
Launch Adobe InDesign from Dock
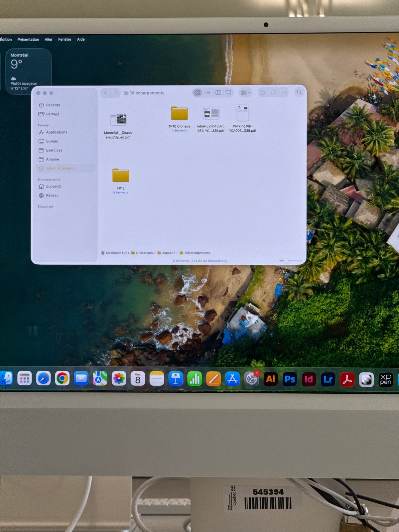coord(309,379)
